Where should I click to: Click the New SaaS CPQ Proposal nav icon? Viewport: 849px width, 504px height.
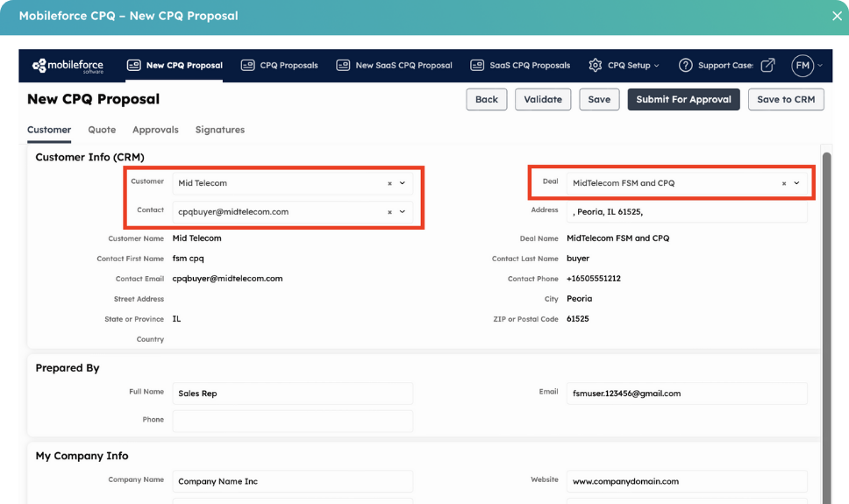click(343, 65)
